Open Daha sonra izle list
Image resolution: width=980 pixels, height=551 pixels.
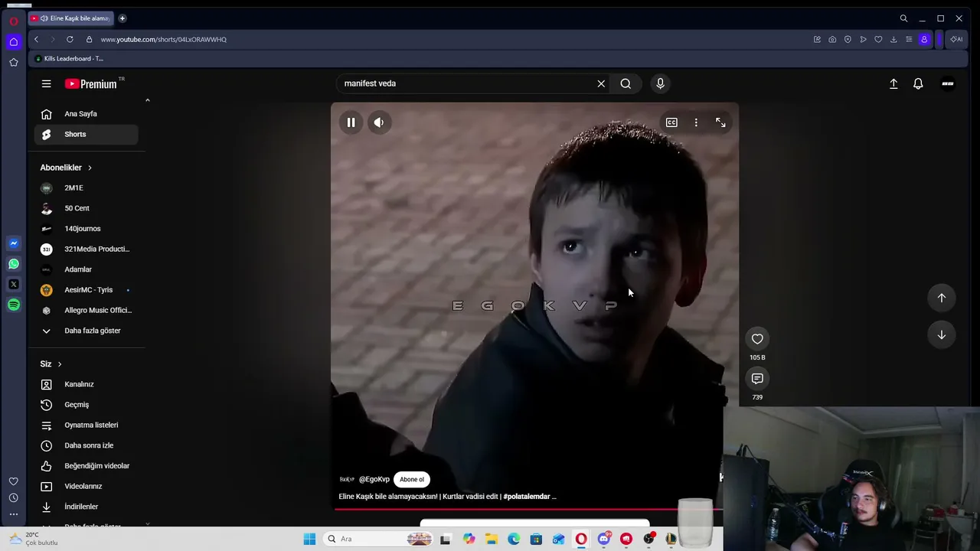87,445
